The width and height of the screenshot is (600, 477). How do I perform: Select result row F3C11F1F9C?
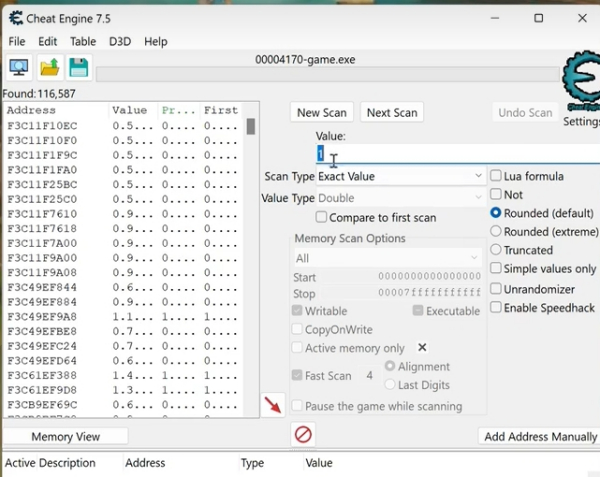click(124, 155)
